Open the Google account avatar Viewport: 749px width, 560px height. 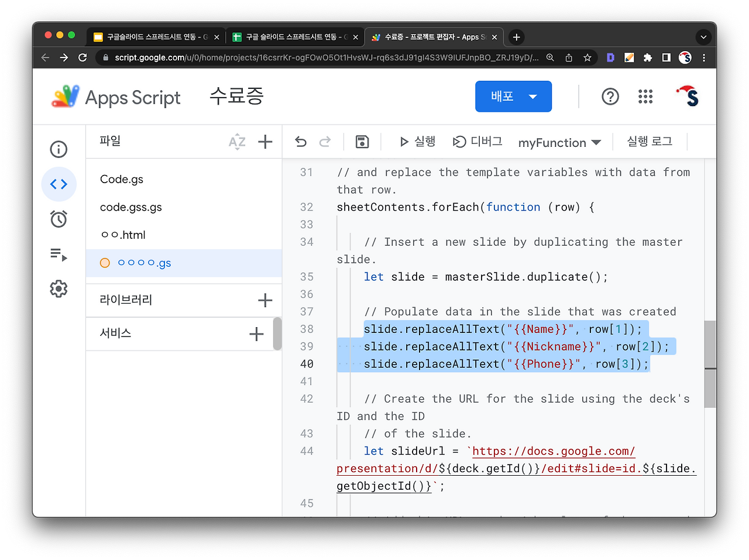click(x=688, y=97)
